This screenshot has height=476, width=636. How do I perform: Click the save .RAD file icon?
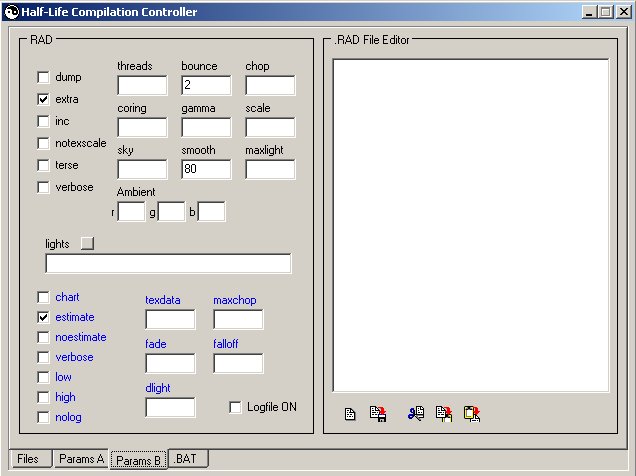coord(378,413)
